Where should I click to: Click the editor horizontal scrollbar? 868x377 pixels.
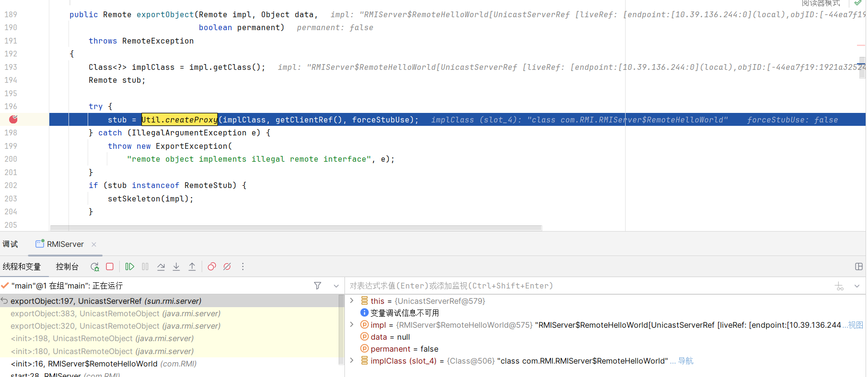tap(296, 228)
